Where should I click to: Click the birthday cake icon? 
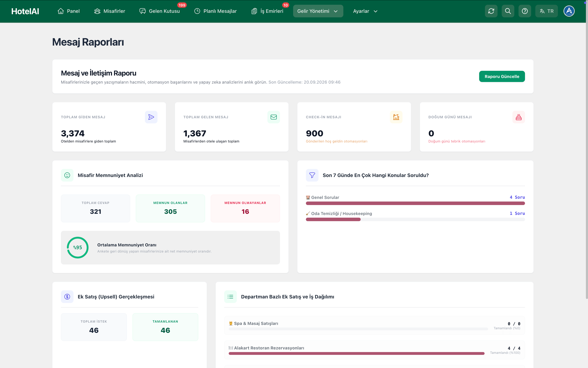(519, 117)
